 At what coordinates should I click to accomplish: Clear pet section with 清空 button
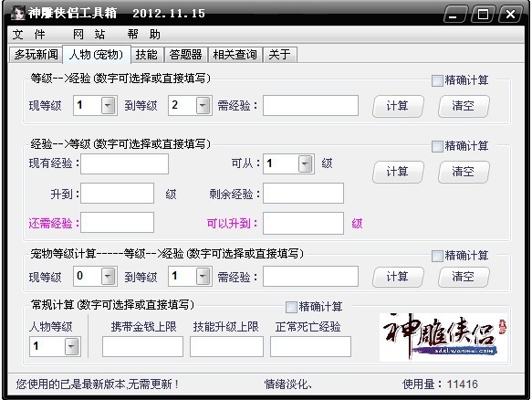pos(464,278)
